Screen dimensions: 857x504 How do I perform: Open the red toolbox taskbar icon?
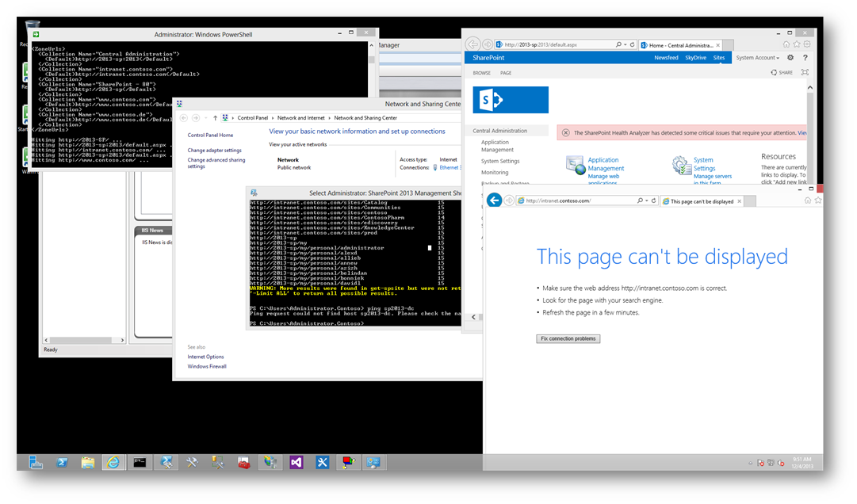(243, 463)
